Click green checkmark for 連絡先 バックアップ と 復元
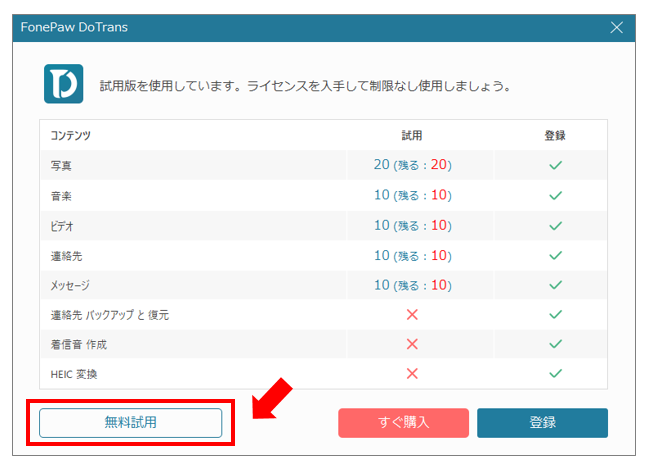 pyautogui.click(x=555, y=314)
